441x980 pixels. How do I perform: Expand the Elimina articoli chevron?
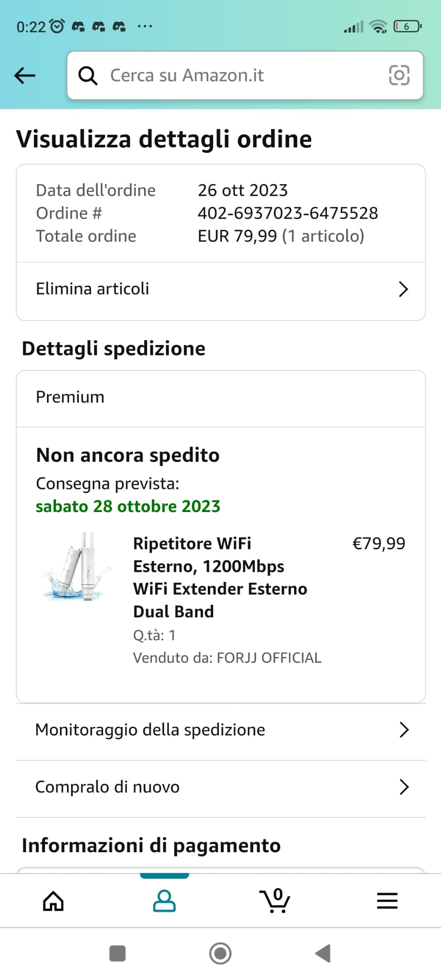[403, 289]
